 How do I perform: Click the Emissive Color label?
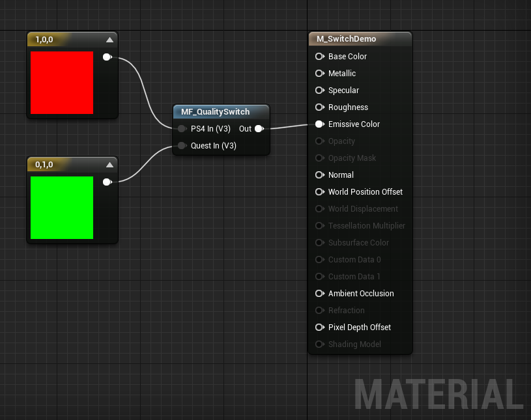pyautogui.click(x=354, y=124)
